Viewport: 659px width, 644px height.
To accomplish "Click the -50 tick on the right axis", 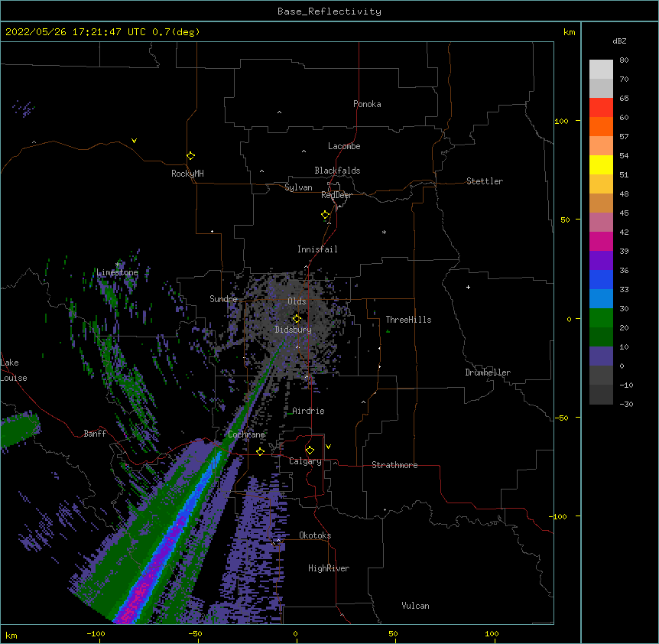I will [x=561, y=418].
